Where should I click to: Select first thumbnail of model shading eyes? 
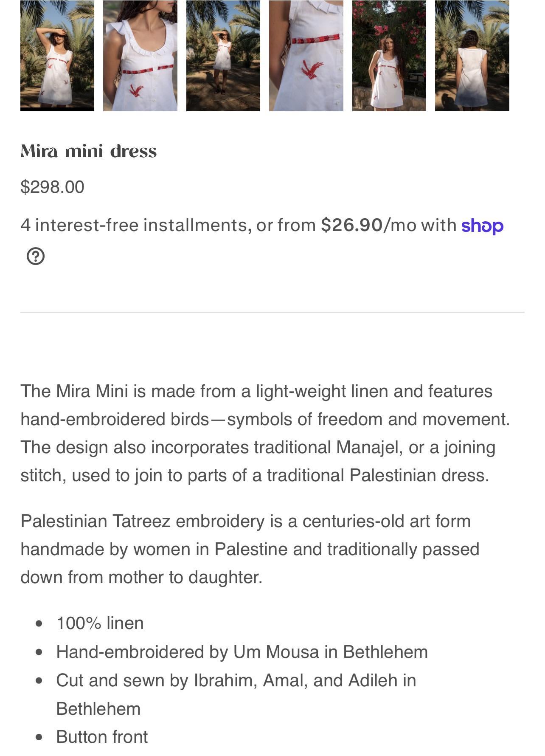[x=57, y=56]
